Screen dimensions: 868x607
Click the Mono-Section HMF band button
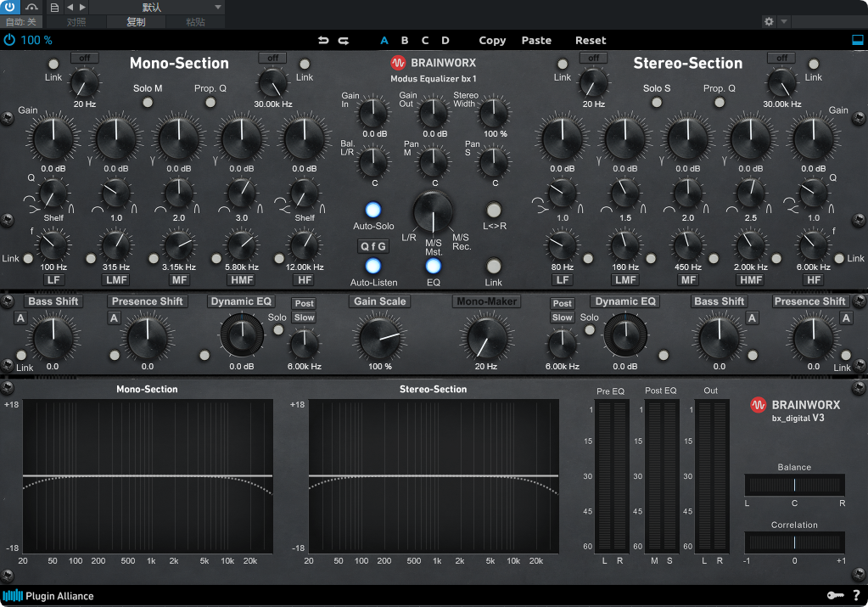(242, 279)
